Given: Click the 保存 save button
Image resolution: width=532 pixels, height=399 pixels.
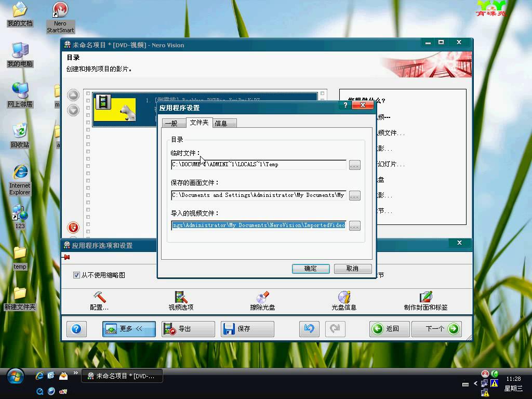Looking at the screenshot, I should click(247, 329).
